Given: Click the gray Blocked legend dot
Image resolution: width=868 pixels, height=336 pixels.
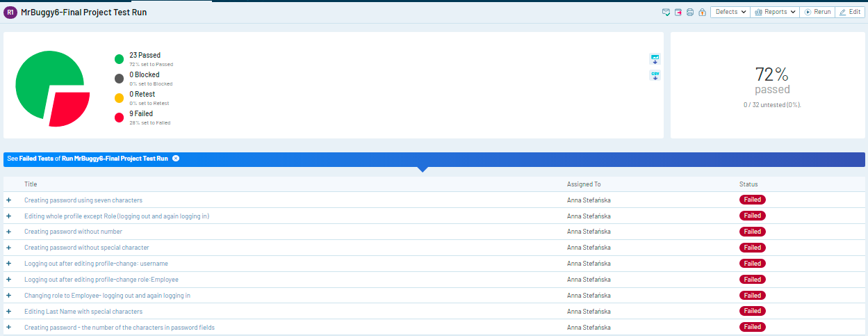Looking at the screenshot, I should point(119,78).
